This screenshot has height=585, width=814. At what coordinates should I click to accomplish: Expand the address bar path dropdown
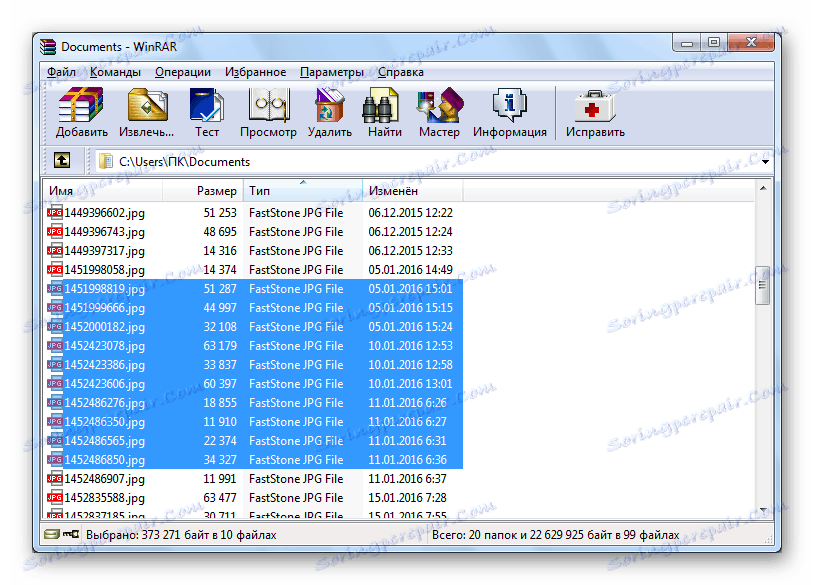765,162
